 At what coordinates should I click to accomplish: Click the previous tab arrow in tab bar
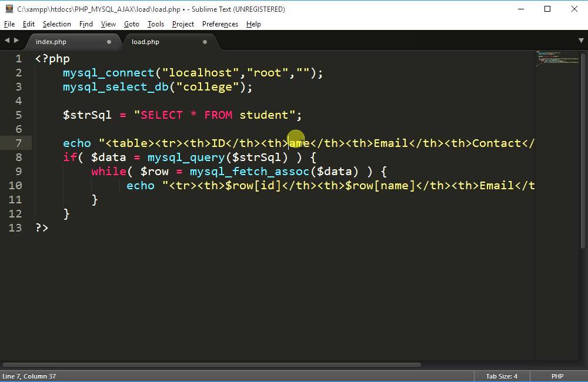(7, 41)
